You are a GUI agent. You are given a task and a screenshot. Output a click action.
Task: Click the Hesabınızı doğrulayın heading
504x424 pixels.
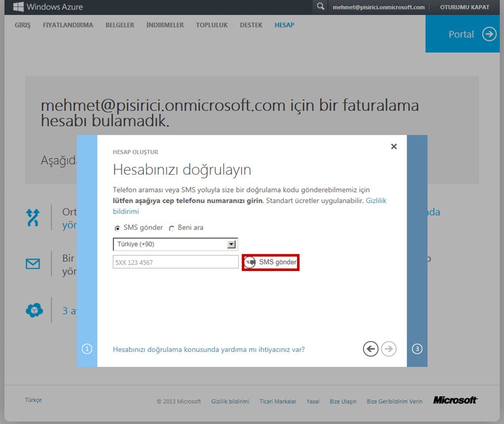click(x=182, y=169)
